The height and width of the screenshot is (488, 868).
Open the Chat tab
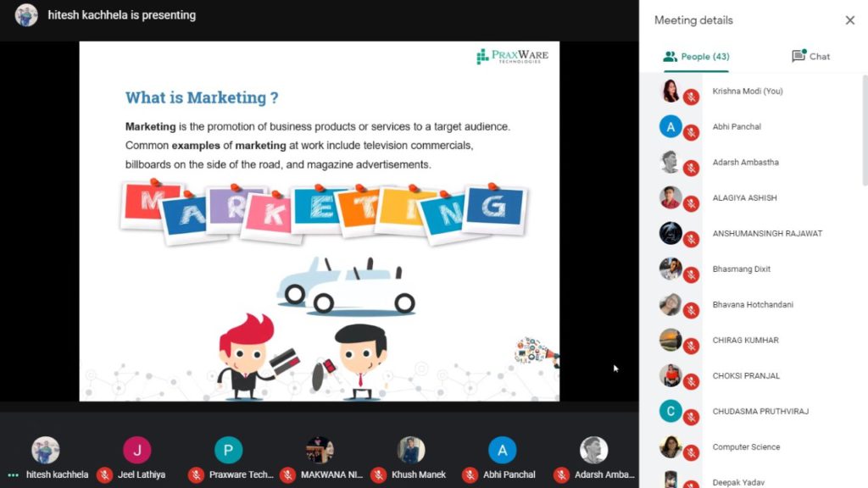[810, 57]
